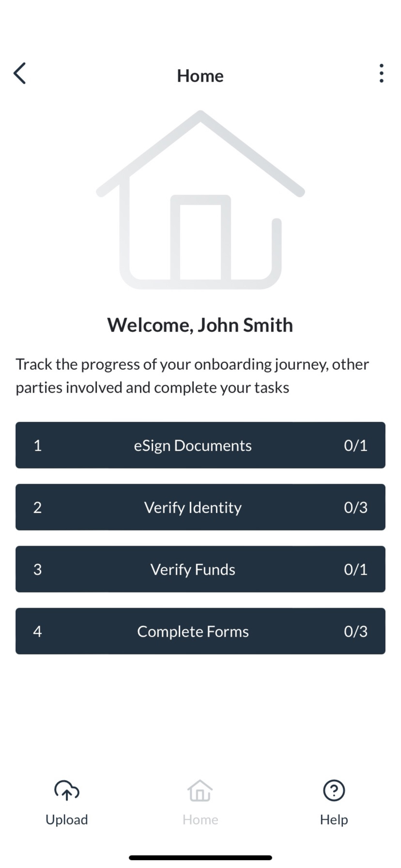
Task: Click the 0/3 counter on Verify Identity
Action: [355, 507]
